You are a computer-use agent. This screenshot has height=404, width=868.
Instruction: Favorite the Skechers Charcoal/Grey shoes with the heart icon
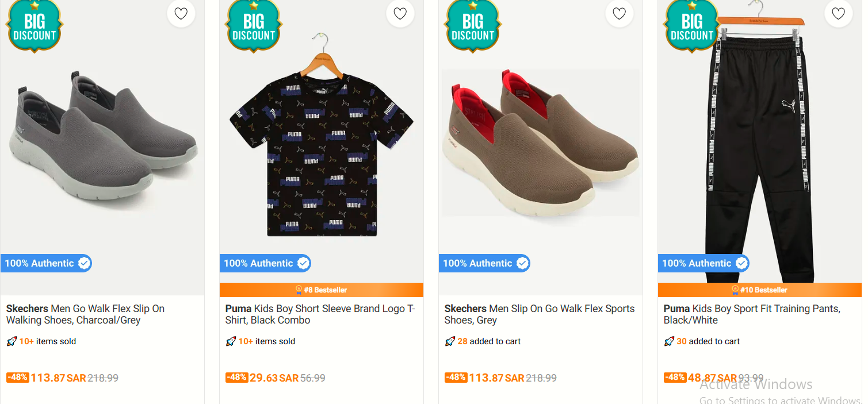point(181,13)
